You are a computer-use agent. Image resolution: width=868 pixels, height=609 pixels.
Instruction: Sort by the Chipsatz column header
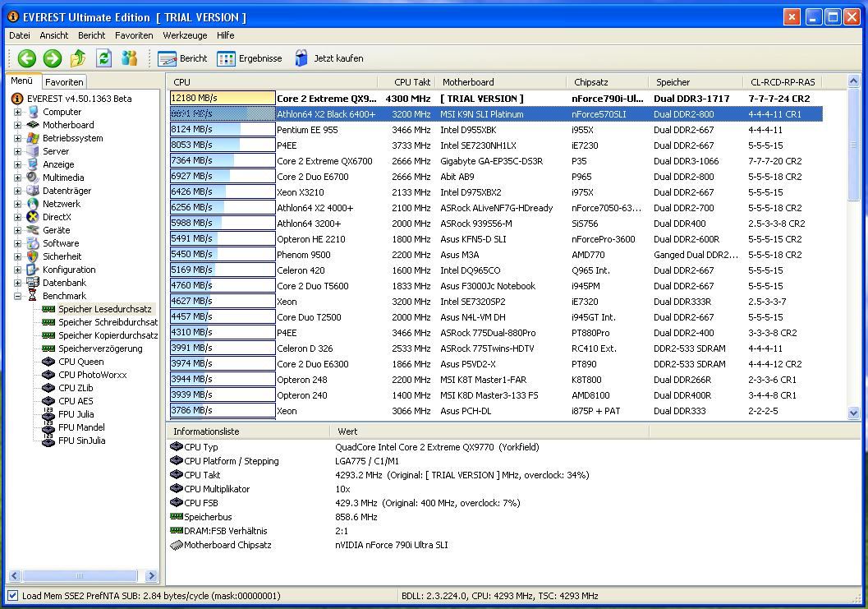tap(608, 82)
